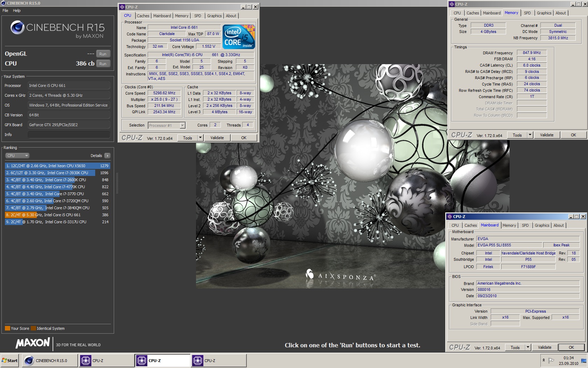The image size is (588, 368).
Task: Click CPU-Z title icon in Mainboard window
Action: pyautogui.click(x=450, y=217)
